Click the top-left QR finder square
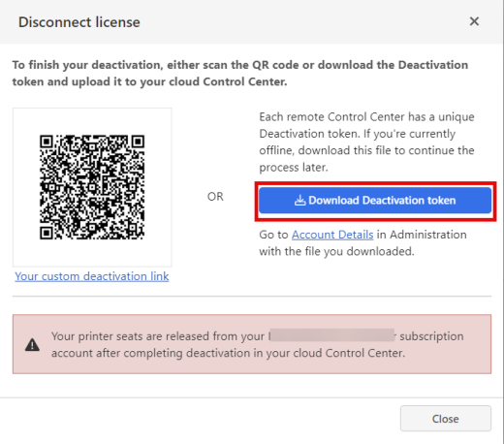The height and width of the screenshot is (444, 504). [x=47, y=142]
